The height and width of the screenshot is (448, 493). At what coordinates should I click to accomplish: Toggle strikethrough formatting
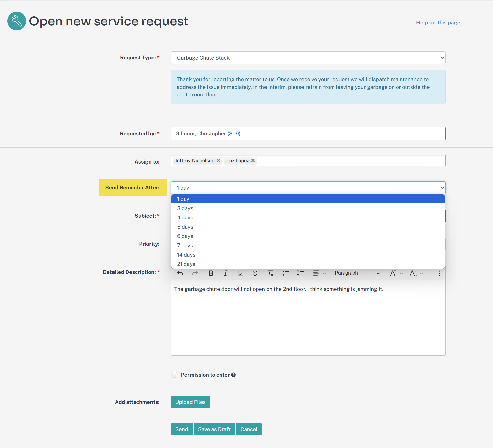255,273
